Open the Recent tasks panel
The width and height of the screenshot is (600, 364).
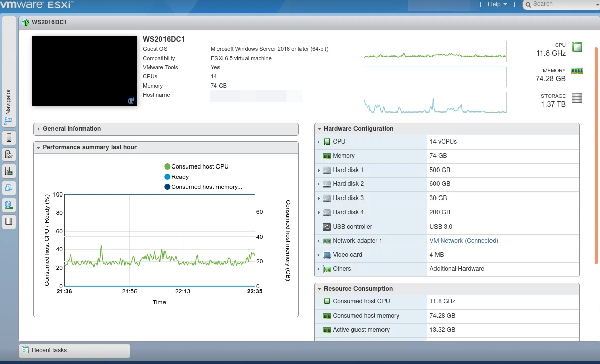tap(74, 350)
